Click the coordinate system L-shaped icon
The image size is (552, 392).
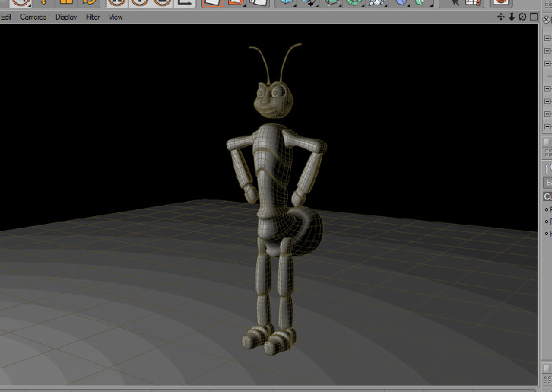(x=185, y=3)
